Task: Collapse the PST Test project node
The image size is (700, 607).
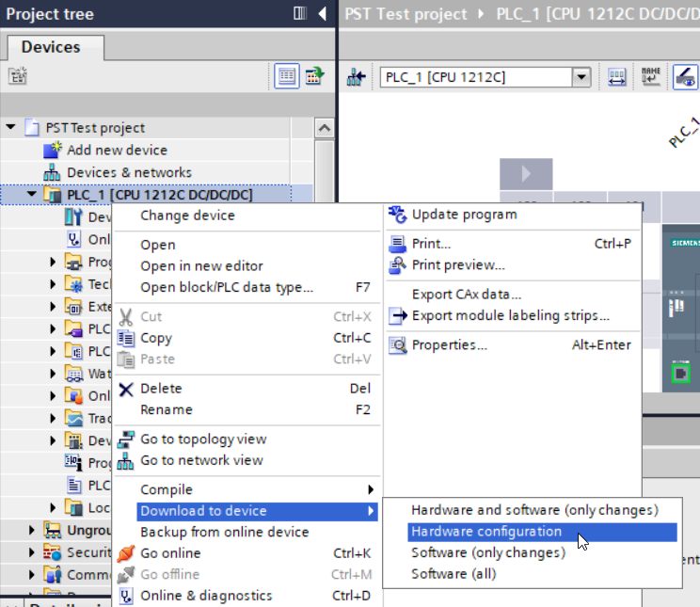Action: (x=10, y=127)
